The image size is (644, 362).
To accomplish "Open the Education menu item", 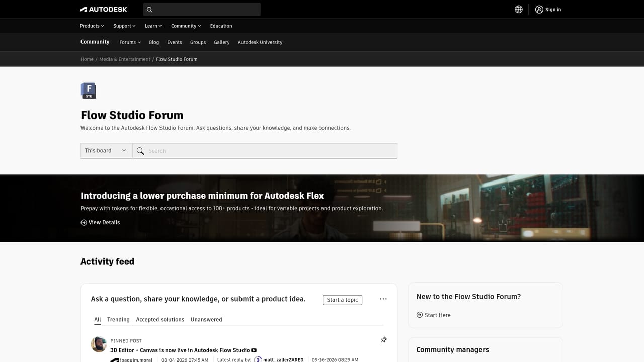I will tap(221, 26).
